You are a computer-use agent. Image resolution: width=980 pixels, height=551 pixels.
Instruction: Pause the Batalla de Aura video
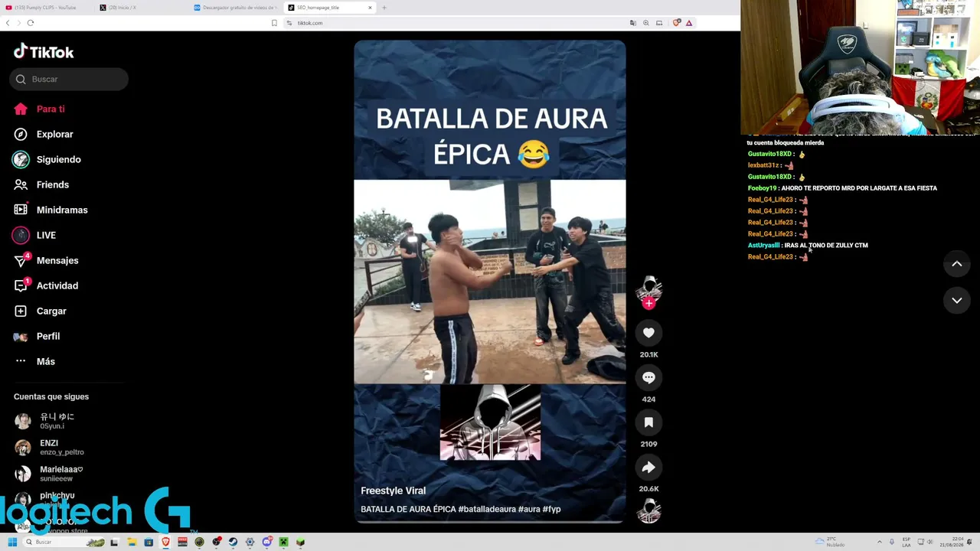point(489,282)
